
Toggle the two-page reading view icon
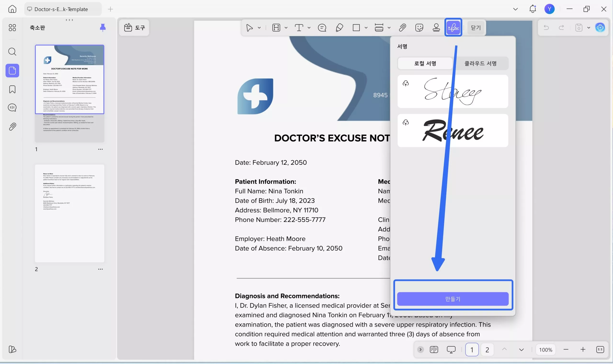tap(434, 349)
